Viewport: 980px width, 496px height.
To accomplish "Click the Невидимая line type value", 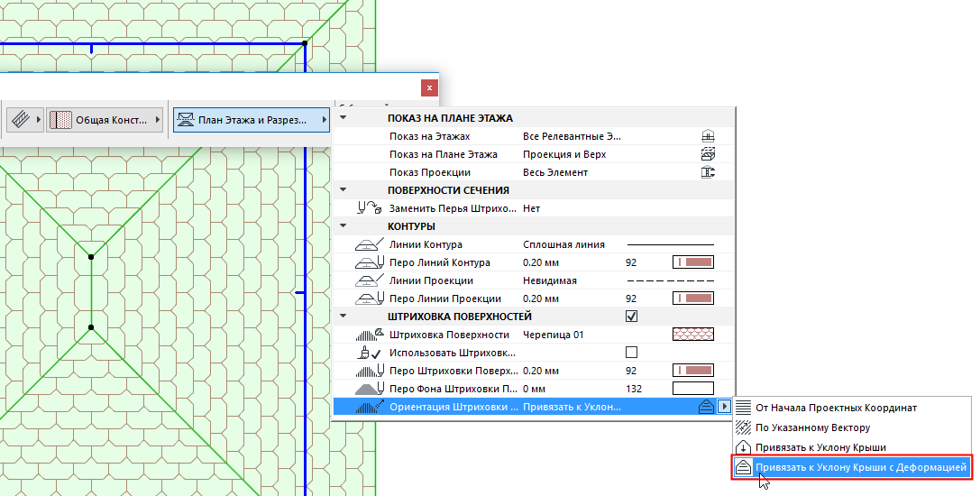I will coord(549,280).
